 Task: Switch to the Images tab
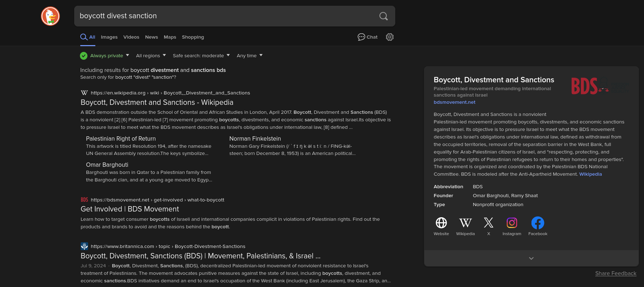tap(109, 37)
